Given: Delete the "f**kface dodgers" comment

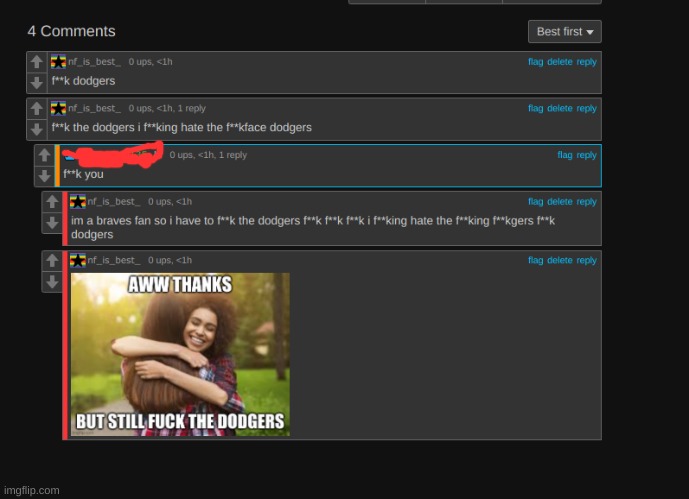Looking at the screenshot, I should (x=560, y=108).
